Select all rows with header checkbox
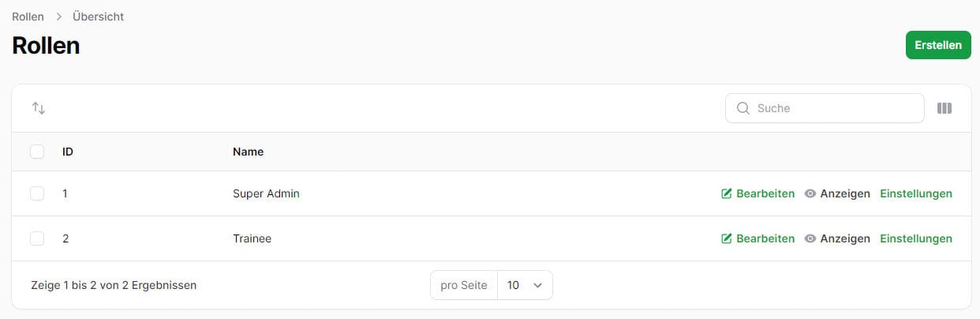 (x=37, y=152)
